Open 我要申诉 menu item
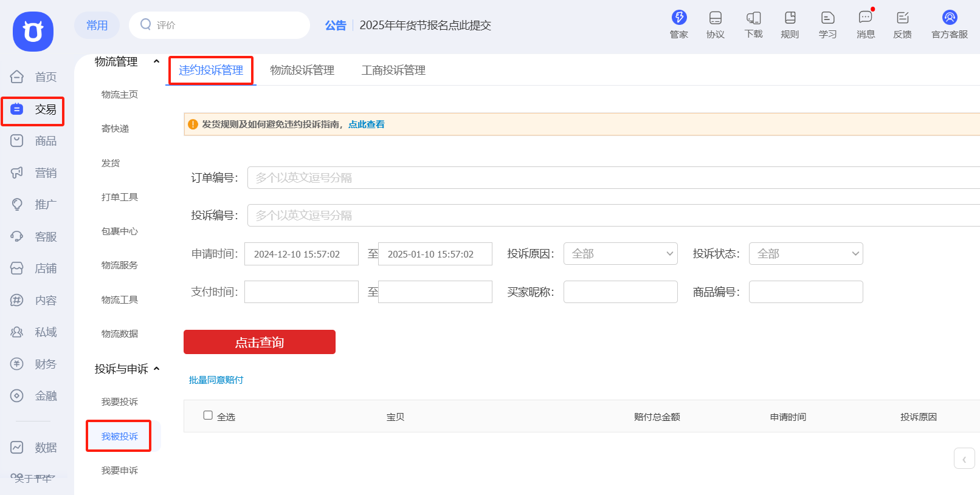 120,471
